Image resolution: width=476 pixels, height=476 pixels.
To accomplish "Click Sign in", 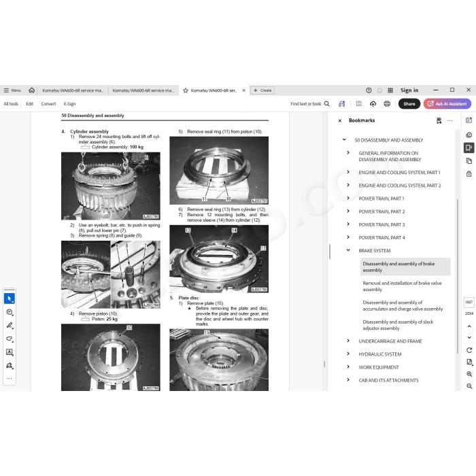I will 409,90.
